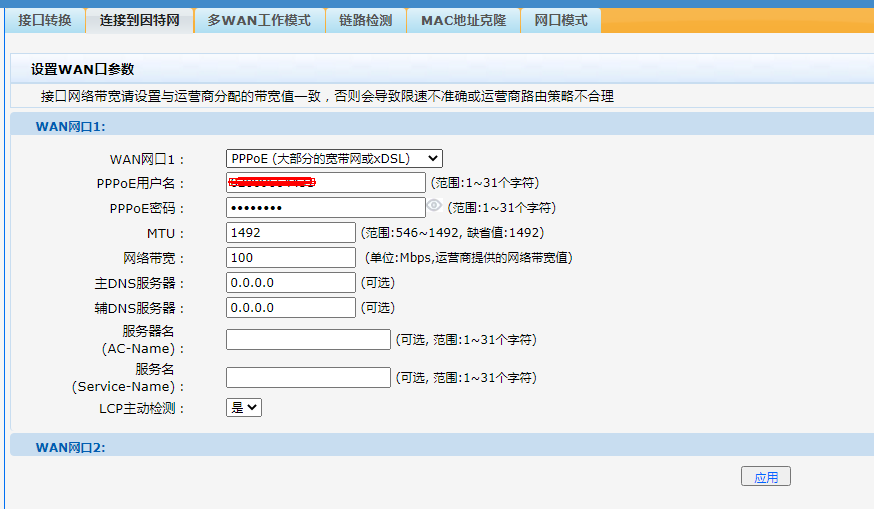Click the 单位:Mbps bandwidth hint text

469,258
